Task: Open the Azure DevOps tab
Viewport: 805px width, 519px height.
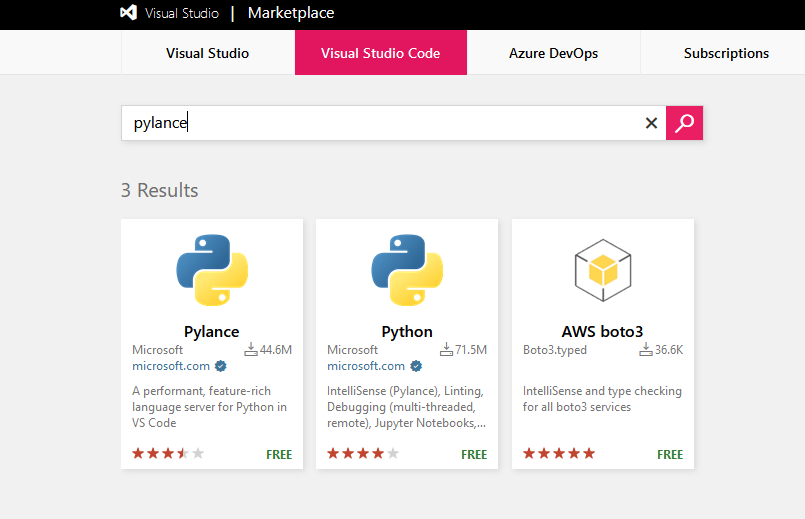Action: (x=553, y=53)
